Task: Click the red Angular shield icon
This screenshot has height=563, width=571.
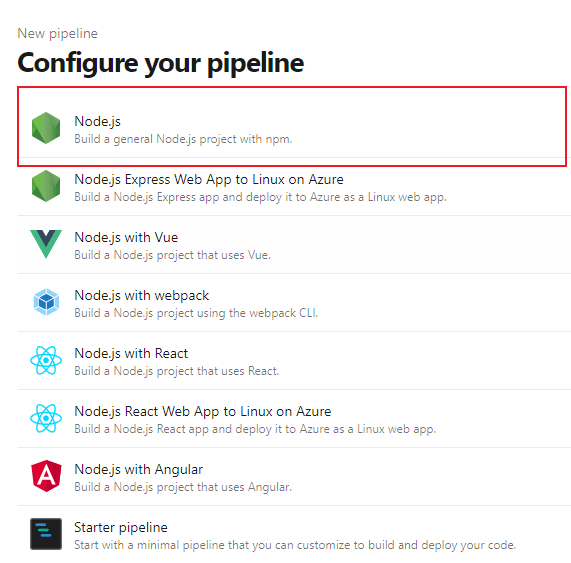Action: tap(46, 476)
